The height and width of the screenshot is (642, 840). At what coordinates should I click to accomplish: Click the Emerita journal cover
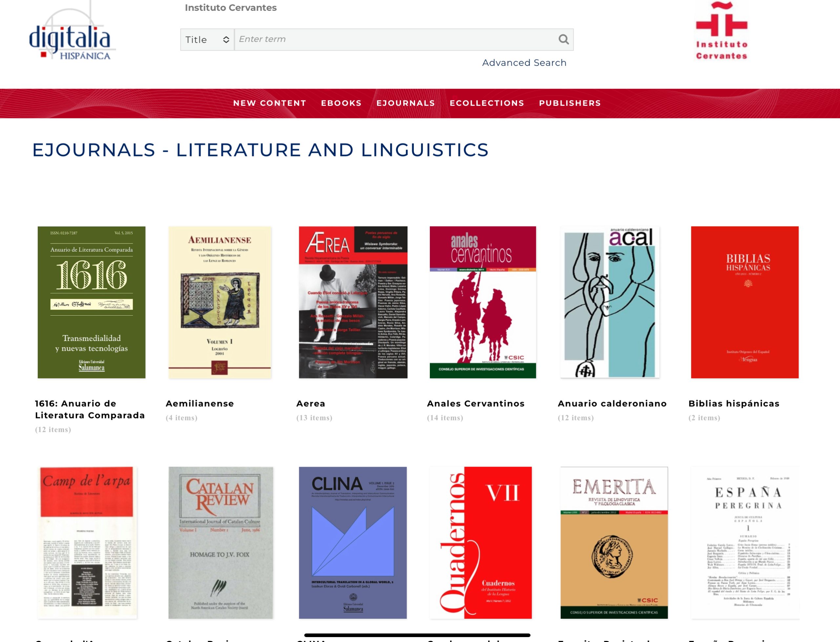614,542
